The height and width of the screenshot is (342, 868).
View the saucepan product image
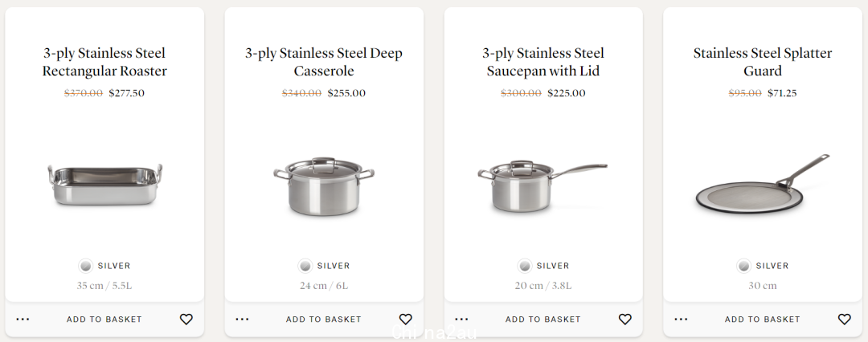pyautogui.click(x=542, y=185)
